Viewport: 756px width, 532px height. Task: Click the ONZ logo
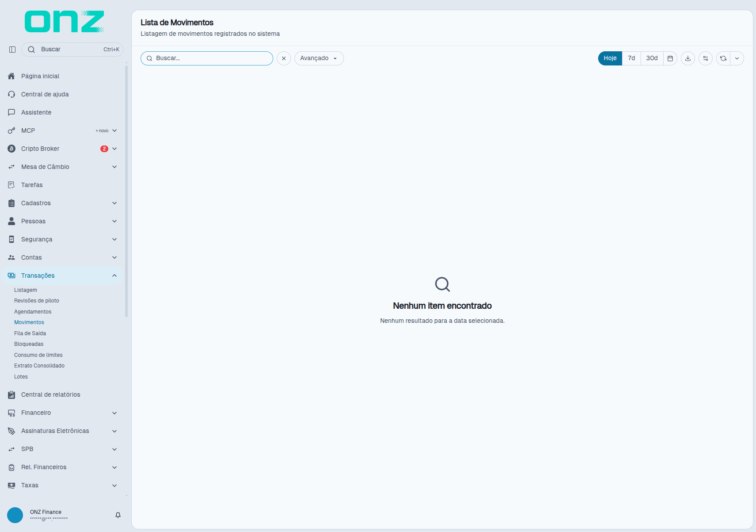pyautogui.click(x=65, y=22)
